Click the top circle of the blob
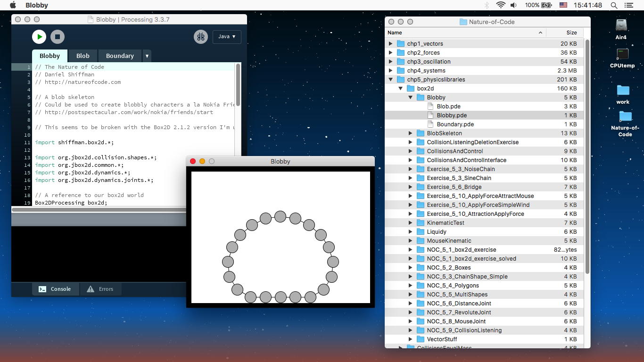 click(x=281, y=216)
